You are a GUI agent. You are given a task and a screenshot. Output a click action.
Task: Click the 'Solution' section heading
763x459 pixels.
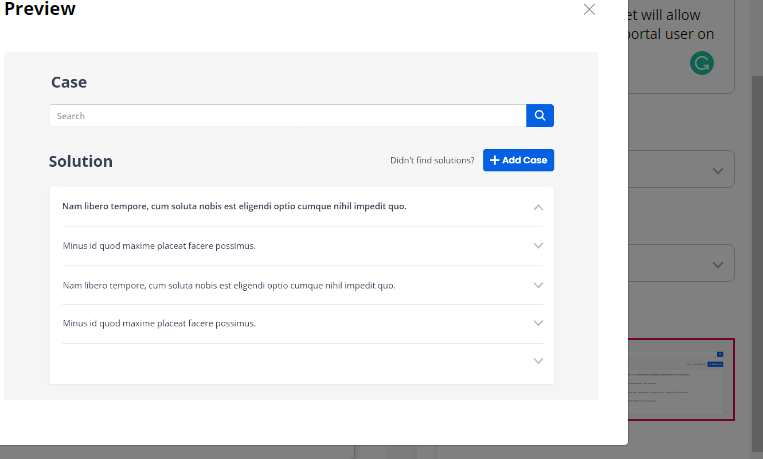(x=81, y=161)
